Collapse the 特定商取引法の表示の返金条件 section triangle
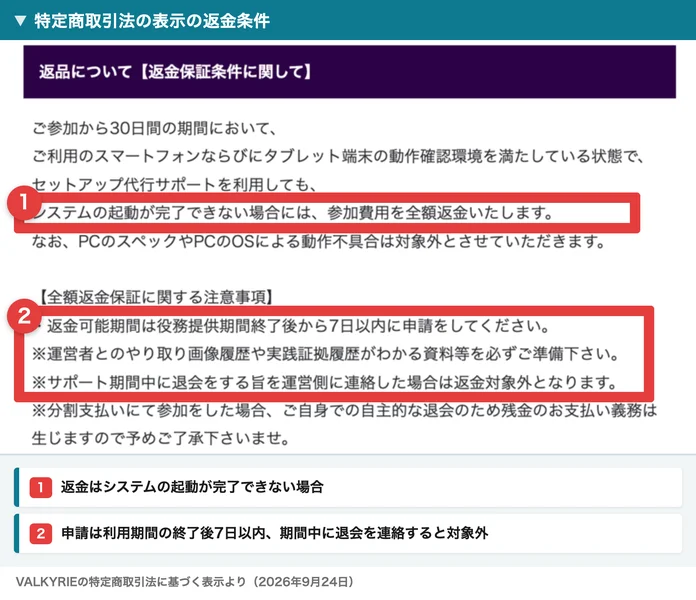 (x=20, y=21)
